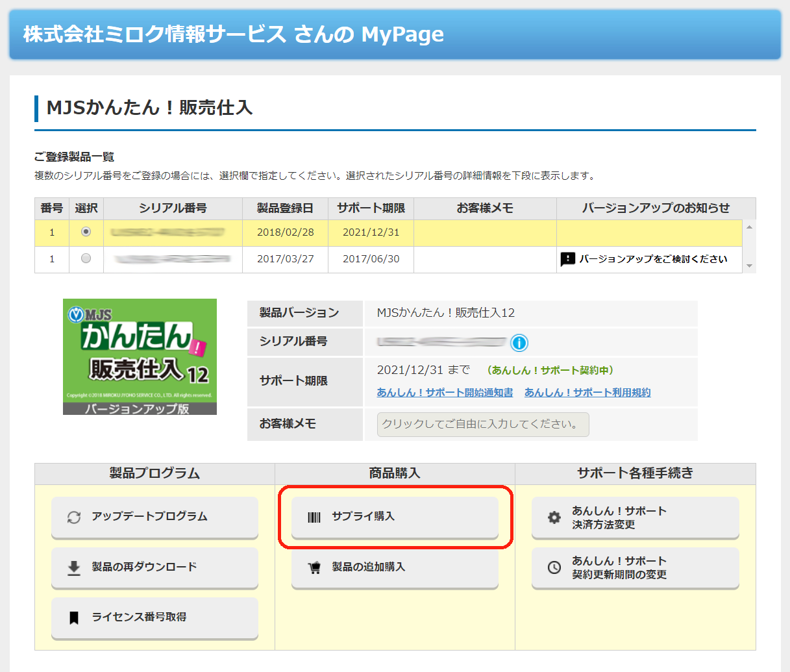Open 製品の追加購入 button

(x=395, y=567)
